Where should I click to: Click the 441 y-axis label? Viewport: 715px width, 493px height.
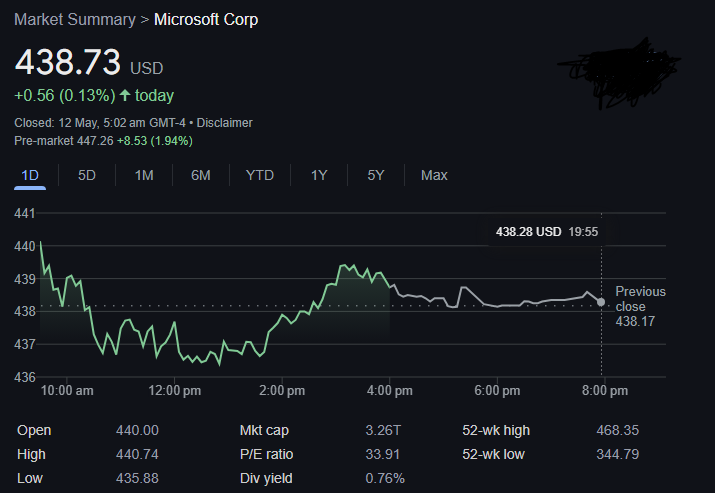(25, 213)
